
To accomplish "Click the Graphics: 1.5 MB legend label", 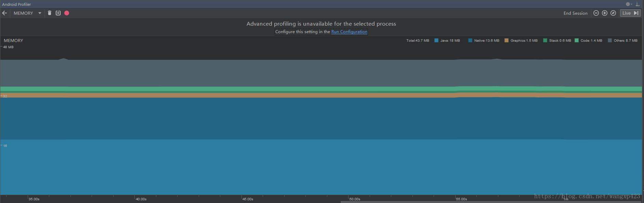I will (x=524, y=40).
